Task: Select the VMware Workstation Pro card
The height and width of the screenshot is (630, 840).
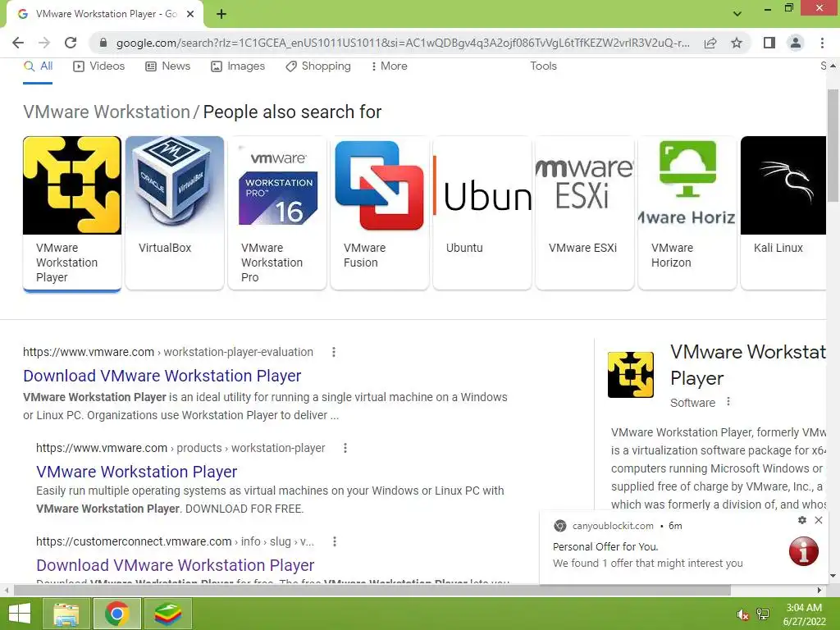Action: [277, 213]
